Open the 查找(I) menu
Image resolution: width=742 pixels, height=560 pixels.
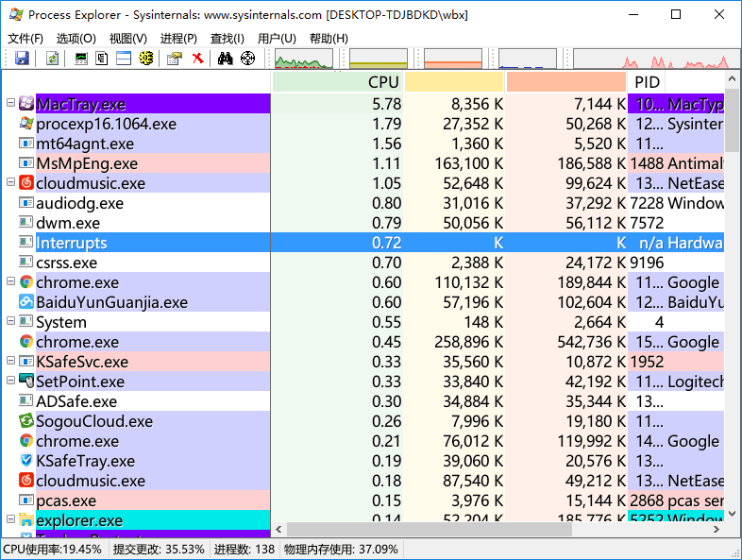pyautogui.click(x=228, y=39)
